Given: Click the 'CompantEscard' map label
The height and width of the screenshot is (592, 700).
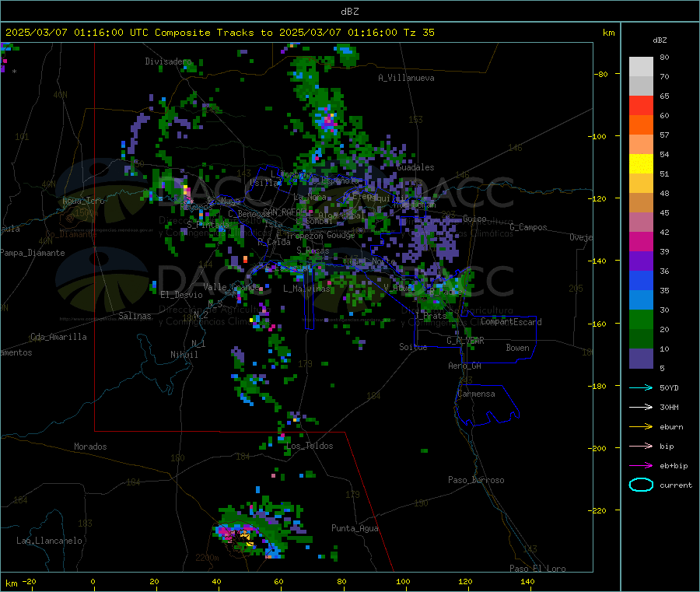Looking at the screenshot, I should (x=511, y=322).
